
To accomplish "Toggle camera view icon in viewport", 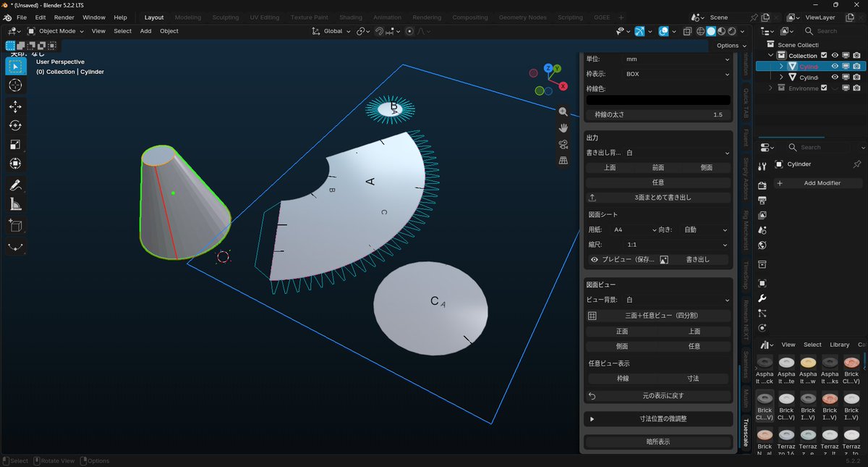I will point(563,144).
